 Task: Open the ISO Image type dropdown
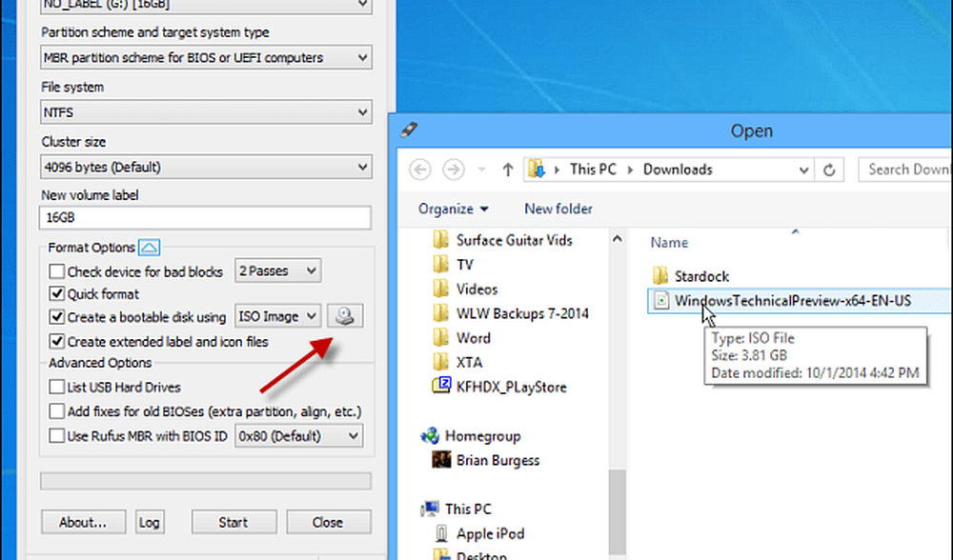(x=277, y=316)
